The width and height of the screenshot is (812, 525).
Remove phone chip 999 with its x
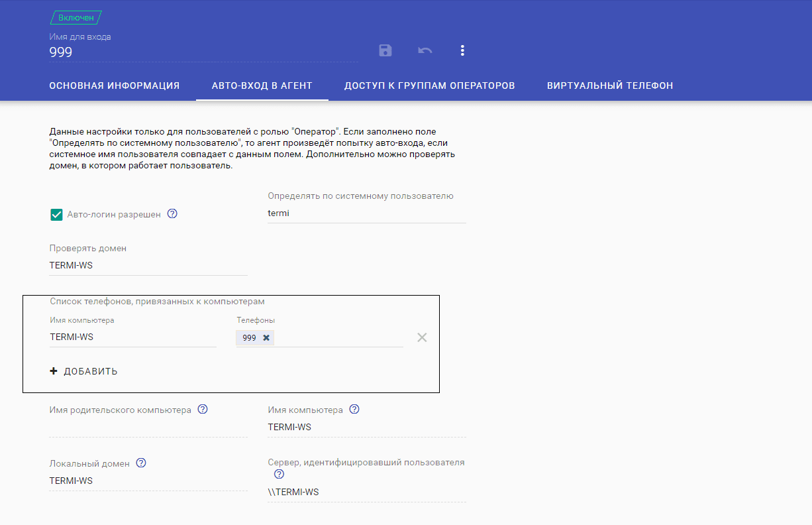tap(266, 338)
